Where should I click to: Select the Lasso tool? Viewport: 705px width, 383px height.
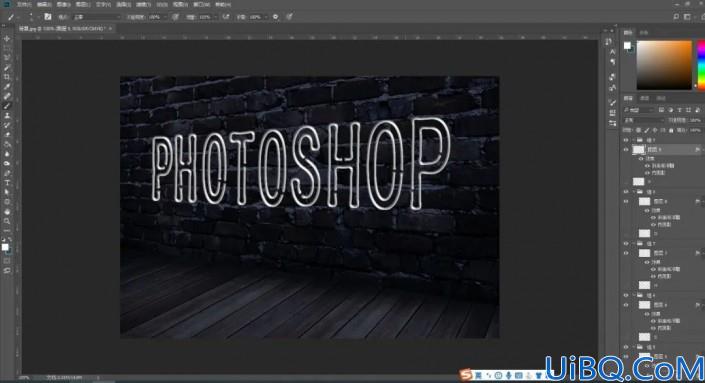pos(7,58)
